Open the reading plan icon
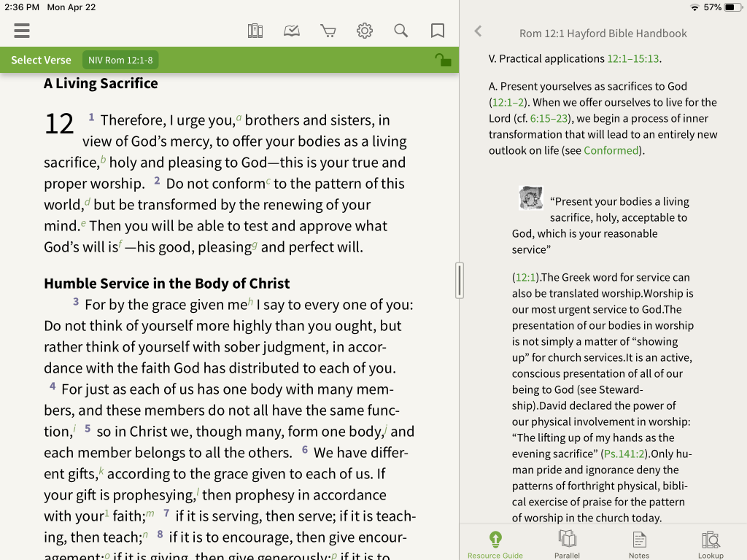Viewport: 747px width, 560px height. (292, 31)
